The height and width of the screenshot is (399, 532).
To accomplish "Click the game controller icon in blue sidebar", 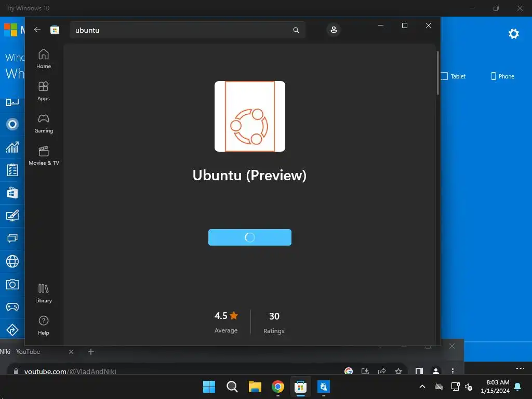I will click(x=12, y=307).
